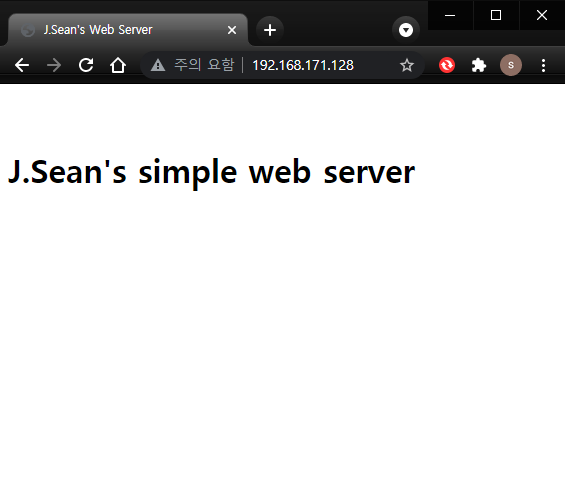Open a new tab with plus button
Viewport: 565px width, 491px height.
pos(270,30)
